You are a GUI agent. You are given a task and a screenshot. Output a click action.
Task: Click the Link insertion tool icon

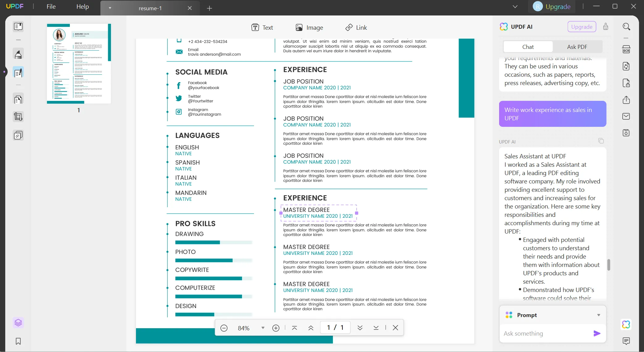point(349,27)
